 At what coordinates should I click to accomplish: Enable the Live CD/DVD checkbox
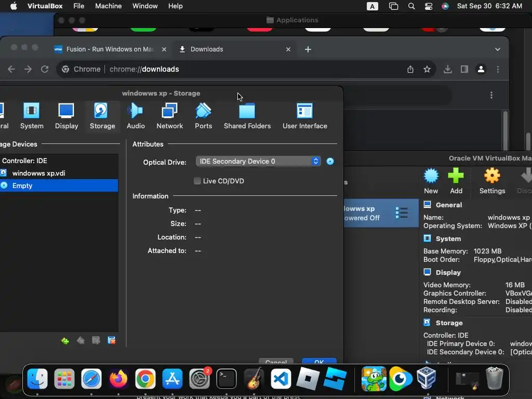click(x=197, y=181)
